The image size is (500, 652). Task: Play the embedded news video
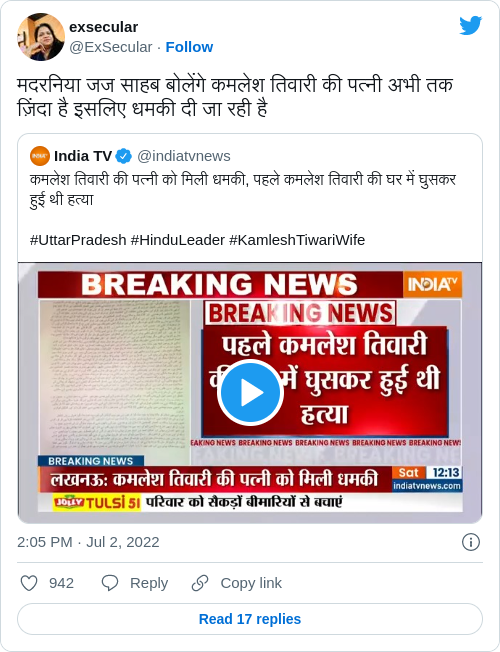(250, 392)
